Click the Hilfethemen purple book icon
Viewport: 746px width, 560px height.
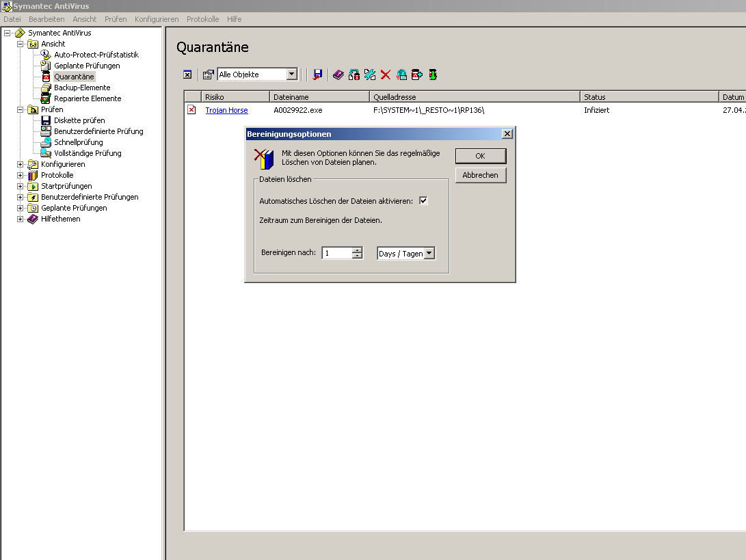click(33, 219)
